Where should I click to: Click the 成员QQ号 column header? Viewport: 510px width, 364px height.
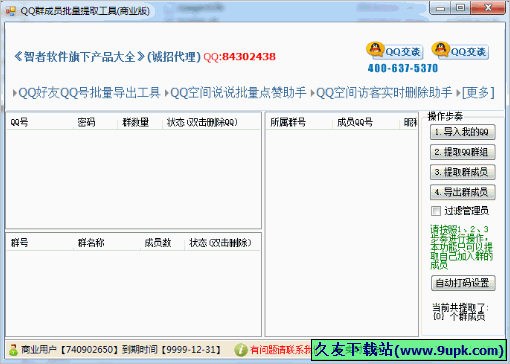tap(355, 122)
